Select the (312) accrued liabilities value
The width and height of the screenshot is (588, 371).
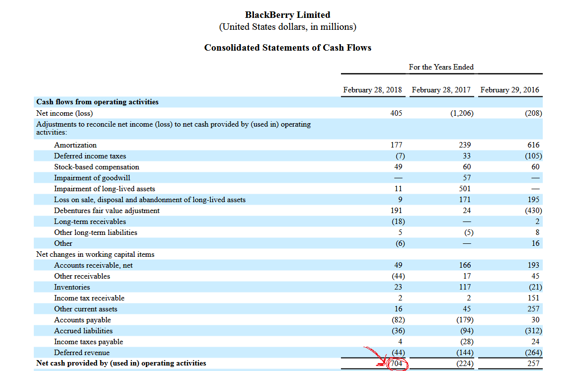(x=533, y=331)
